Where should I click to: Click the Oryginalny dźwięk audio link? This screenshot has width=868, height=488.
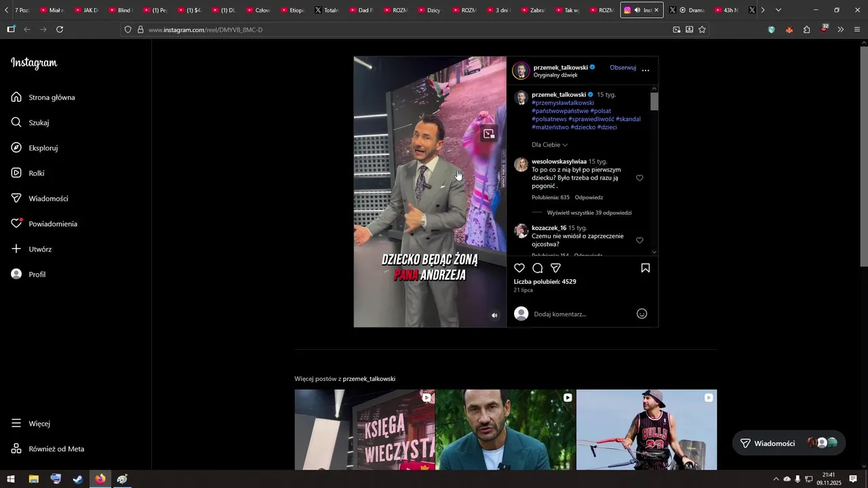(x=555, y=75)
